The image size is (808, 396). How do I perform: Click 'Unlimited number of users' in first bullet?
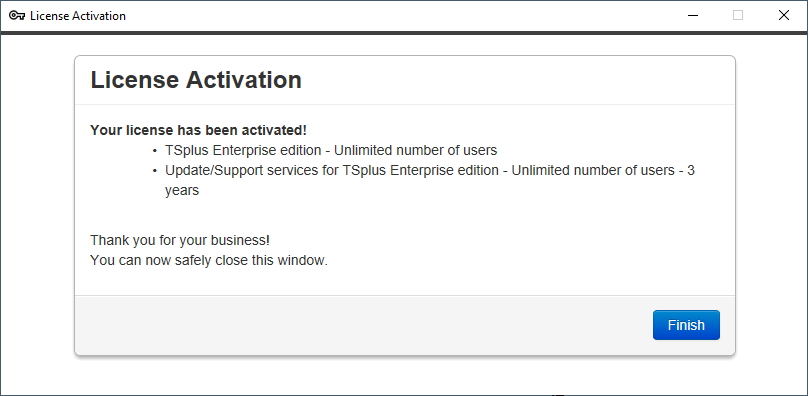point(415,150)
